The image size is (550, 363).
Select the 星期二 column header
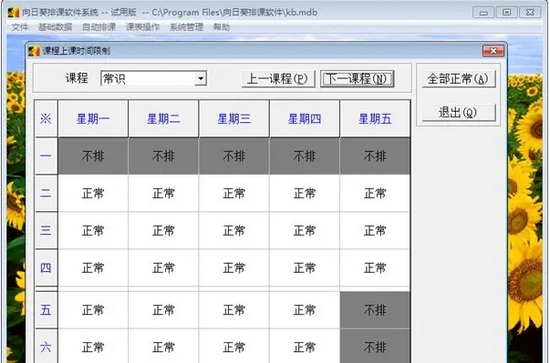coord(163,119)
